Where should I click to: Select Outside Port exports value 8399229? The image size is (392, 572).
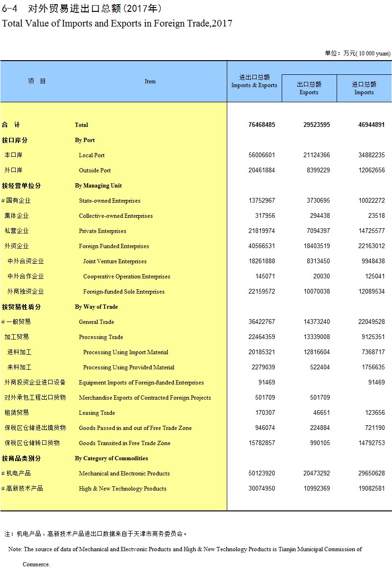pyautogui.click(x=318, y=170)
